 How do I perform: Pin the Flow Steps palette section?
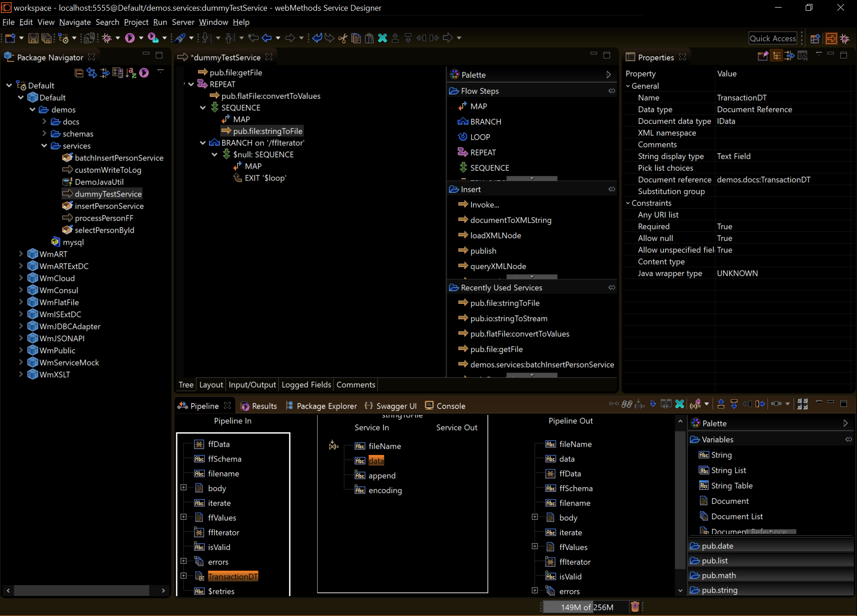612,91
